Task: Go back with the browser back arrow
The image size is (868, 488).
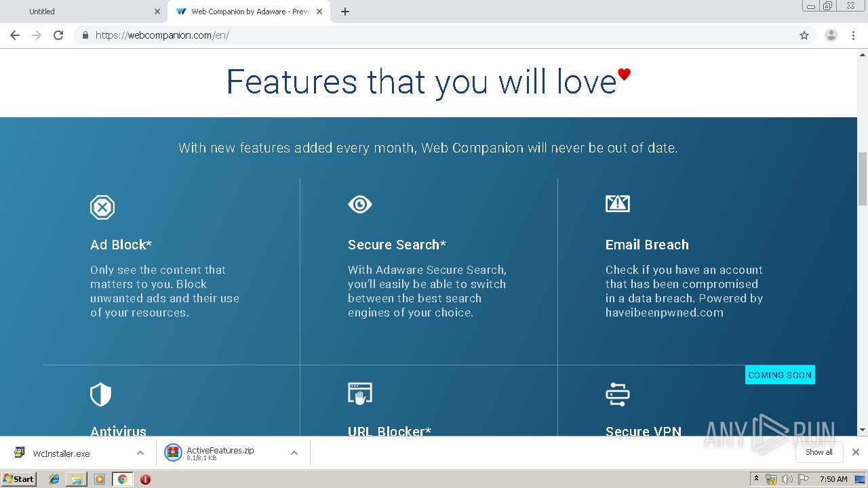Action: [x=15, y=35]
